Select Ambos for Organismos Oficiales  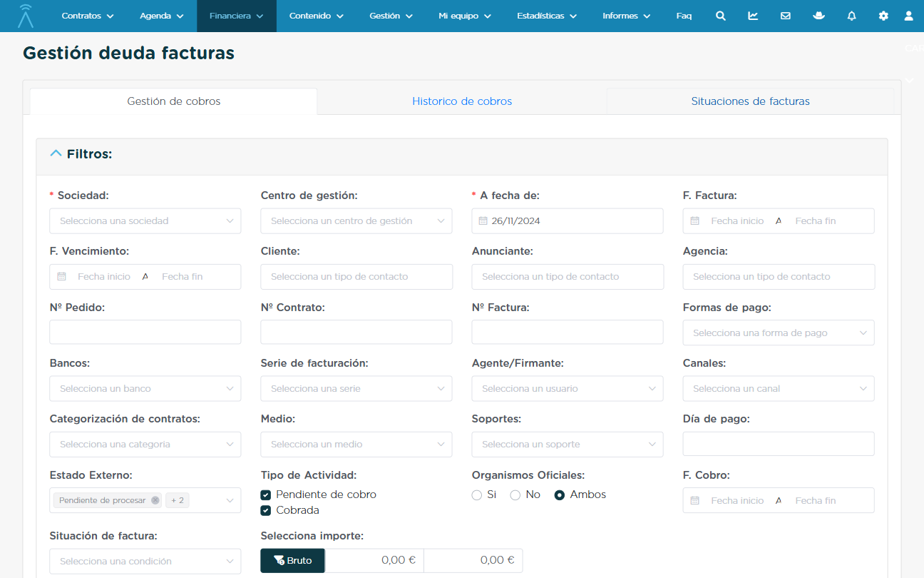click(x=560, y=495)
